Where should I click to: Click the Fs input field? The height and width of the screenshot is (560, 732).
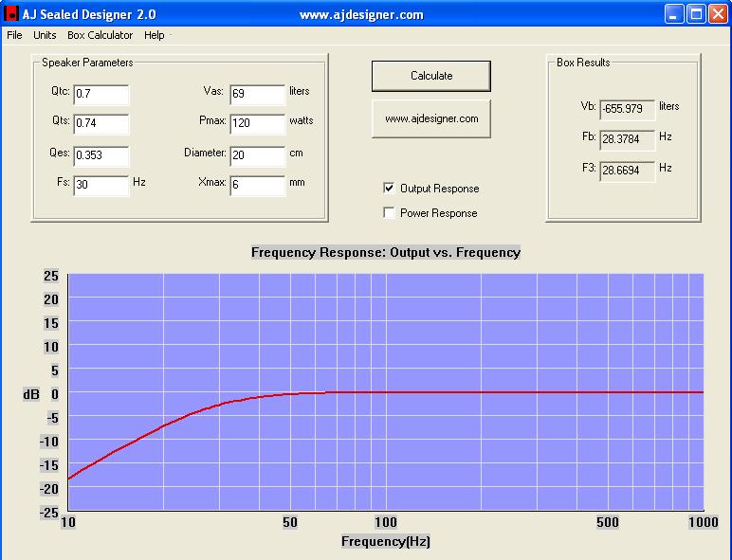pyautogui.click(x=101, y=186)
